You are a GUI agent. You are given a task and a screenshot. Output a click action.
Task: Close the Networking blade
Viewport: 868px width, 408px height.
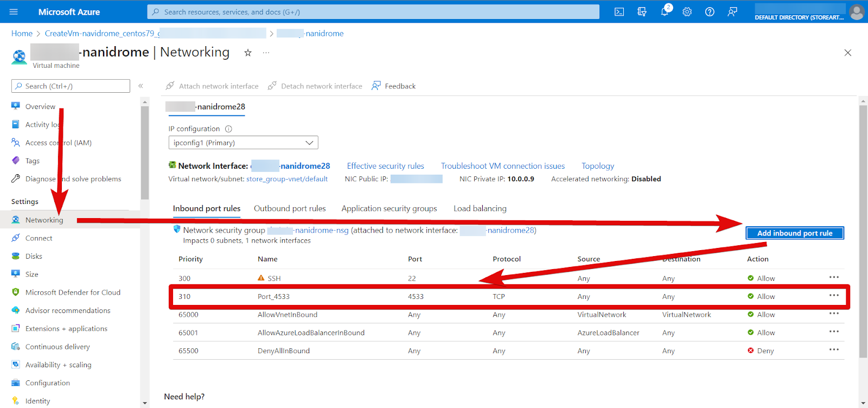click(848, 53)
